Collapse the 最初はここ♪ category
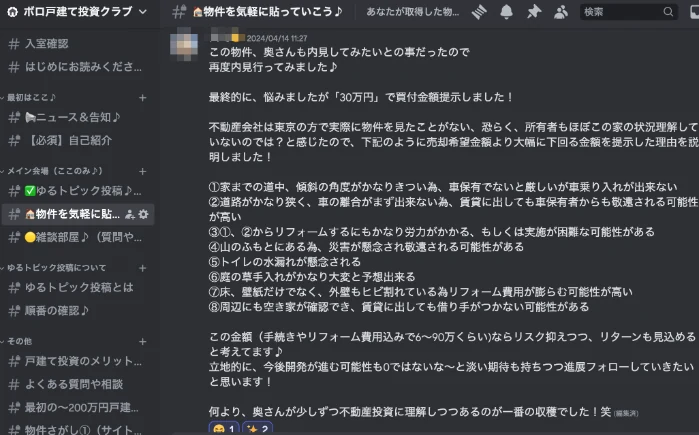Image resolution: width=699 pixels, height=435 pixels. click(29, 98)
